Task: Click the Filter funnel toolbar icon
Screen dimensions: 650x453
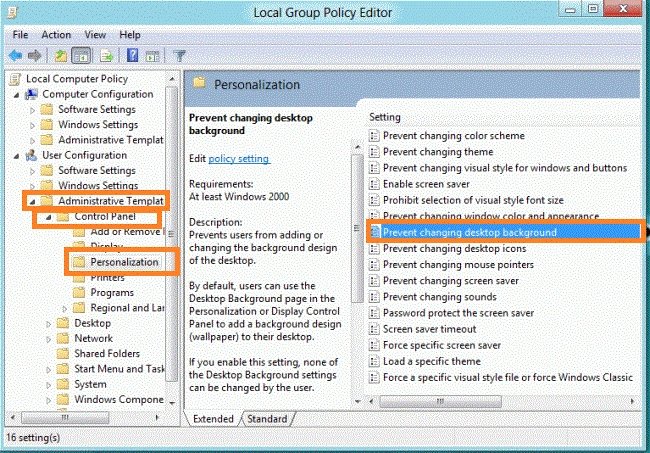Action: pyautogui.click(x=179, y=56)
